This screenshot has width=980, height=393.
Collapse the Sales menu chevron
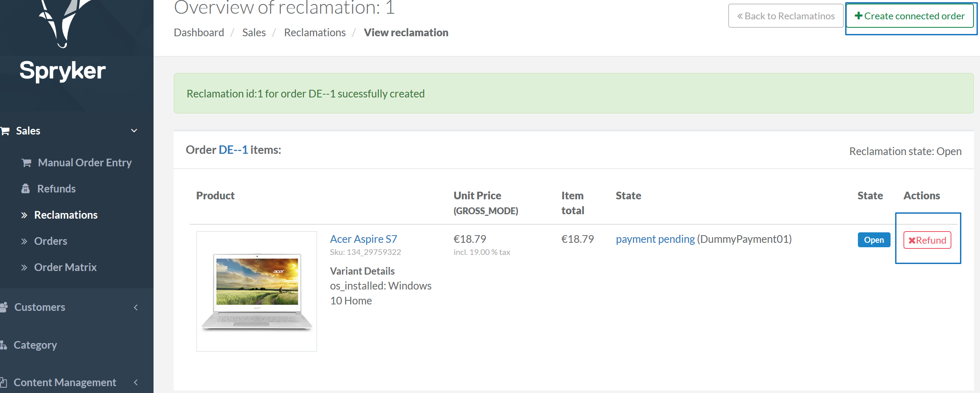click(134, 131)
